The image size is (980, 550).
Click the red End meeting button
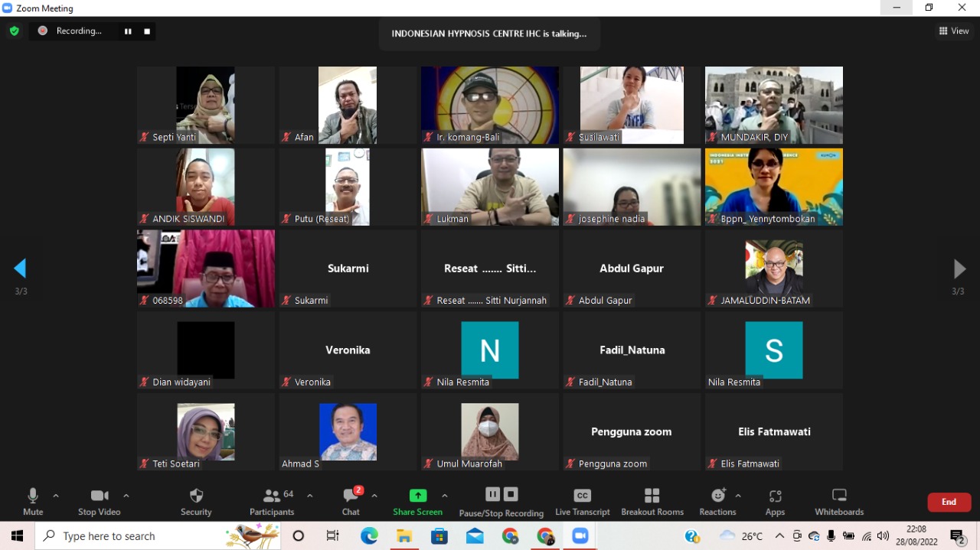(x=949, y=502)
